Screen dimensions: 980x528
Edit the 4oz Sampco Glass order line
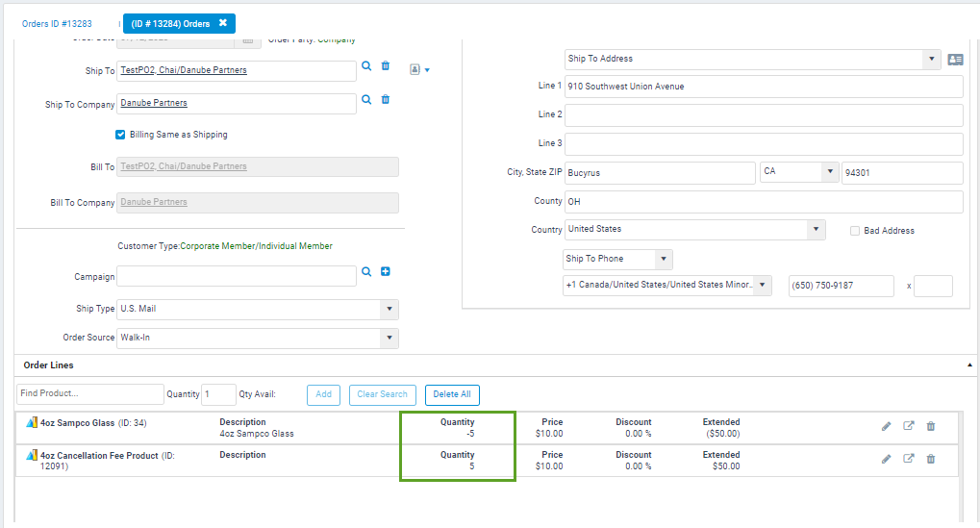coord(887,426)
